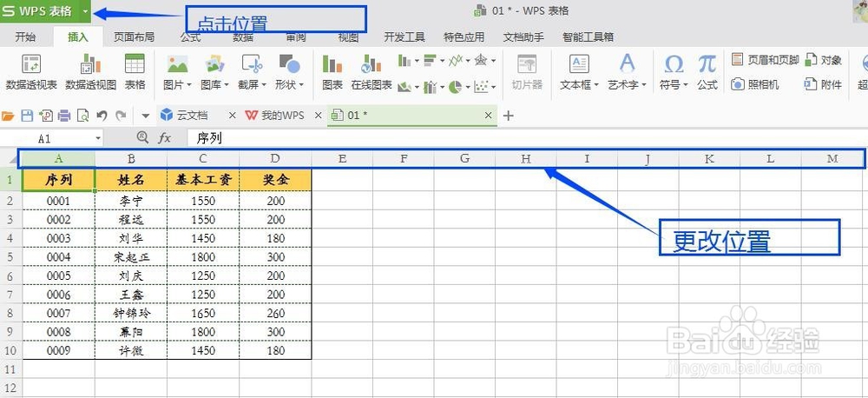Image resolution: width=868 pixels, height=398 pixels.
Task: Switch to the 云文档 document tab
Action: [190, 116]
